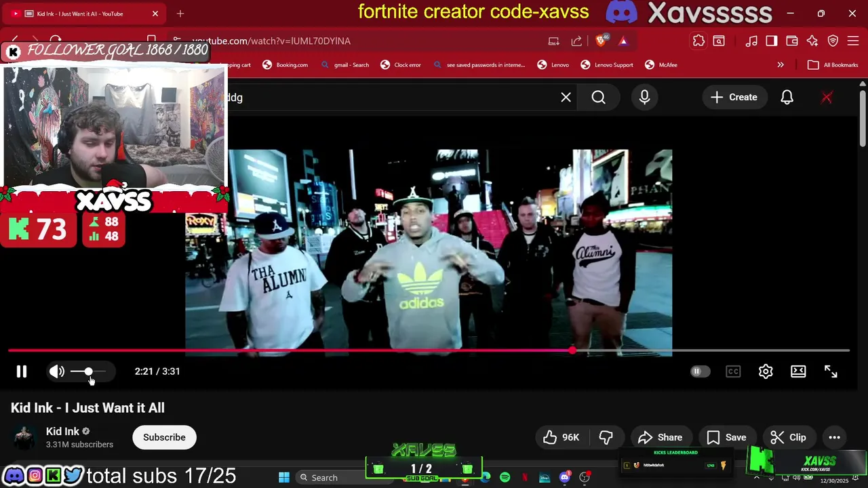The width and height of the screenshot is (868, 488).
Task: Open Discord from the taskbar
Action: [x=564, y=478]
